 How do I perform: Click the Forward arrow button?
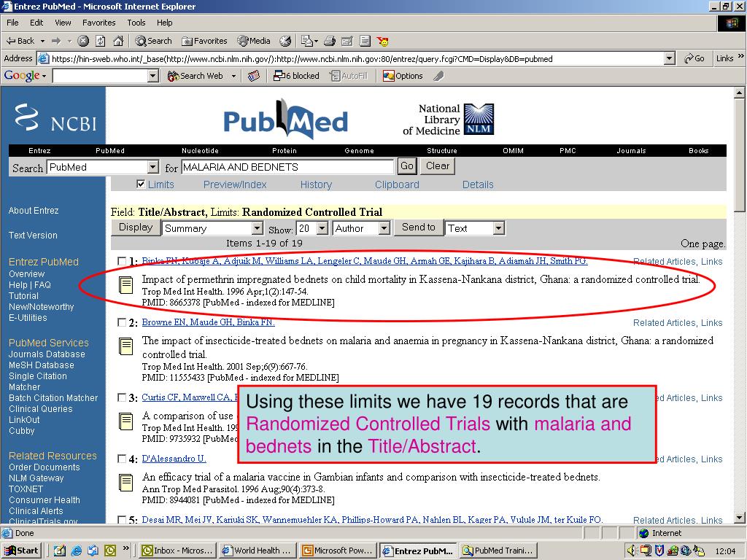point(56,41)
